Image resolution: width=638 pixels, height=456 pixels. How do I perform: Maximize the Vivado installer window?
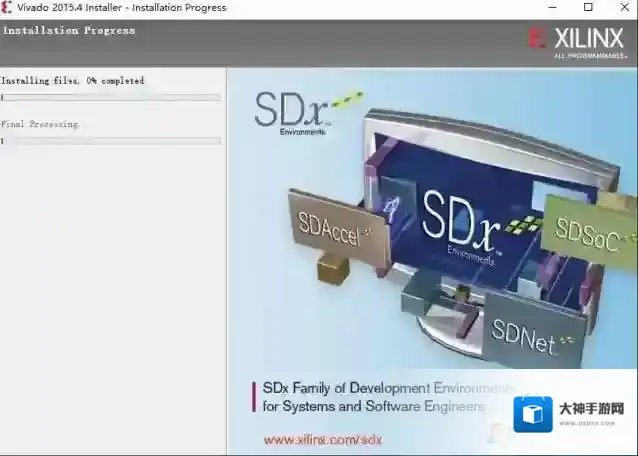click(588, 8)
